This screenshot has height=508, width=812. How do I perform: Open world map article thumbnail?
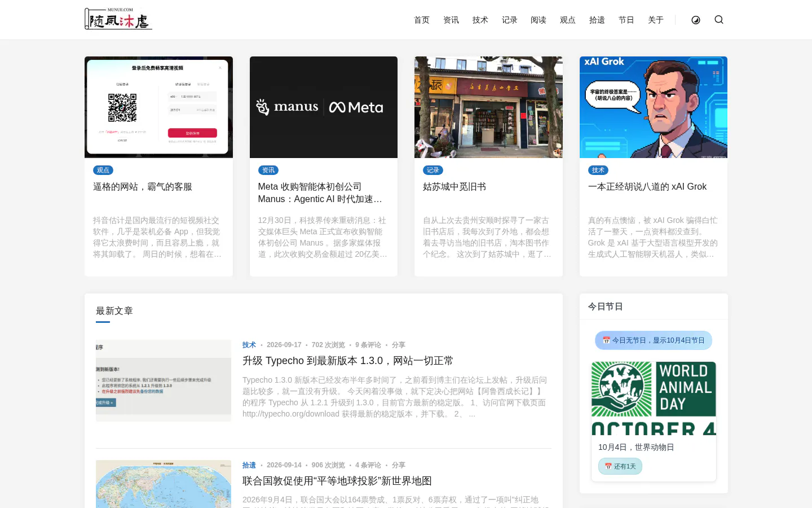[164, 484]
